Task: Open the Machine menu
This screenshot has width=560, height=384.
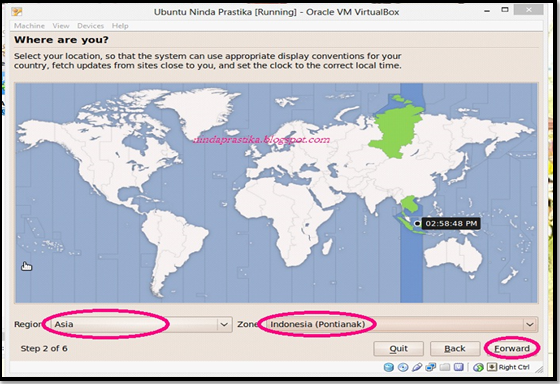Action: point(29,26)
